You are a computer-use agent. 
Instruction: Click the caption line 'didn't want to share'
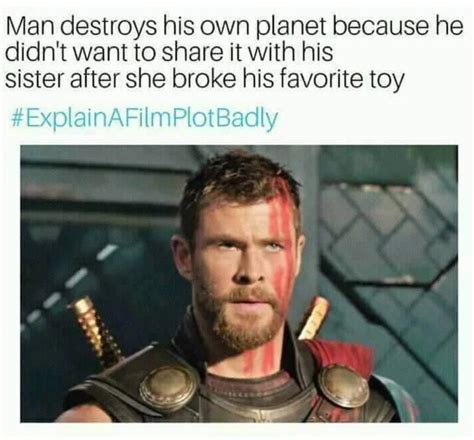point(169,53)
